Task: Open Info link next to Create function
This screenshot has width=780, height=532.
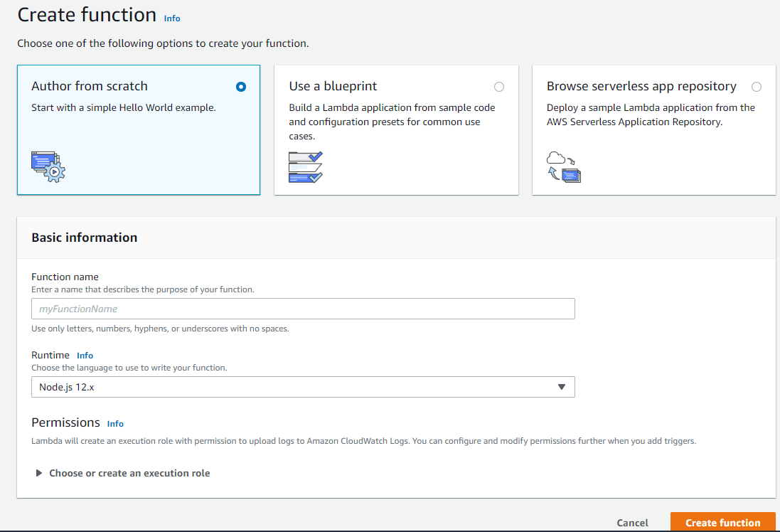Action: tap(172, 18)
